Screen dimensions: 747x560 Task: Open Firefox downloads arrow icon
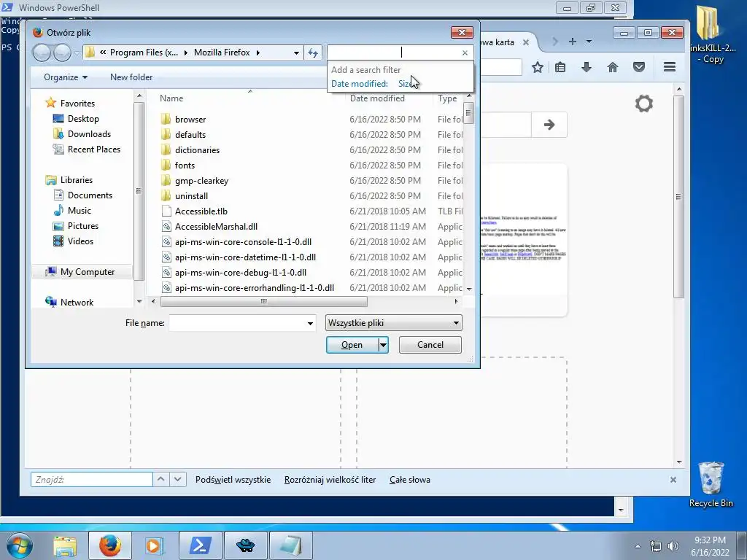click(587, 67)
